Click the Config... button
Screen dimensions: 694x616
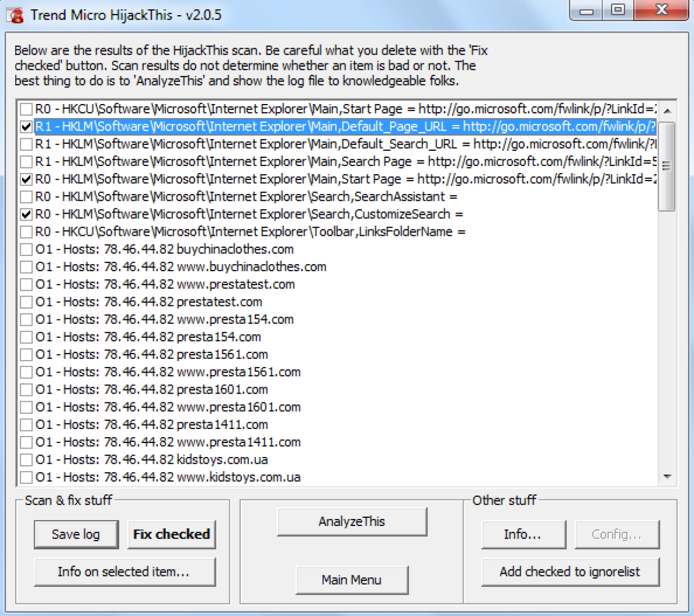(x=617, y=535)
